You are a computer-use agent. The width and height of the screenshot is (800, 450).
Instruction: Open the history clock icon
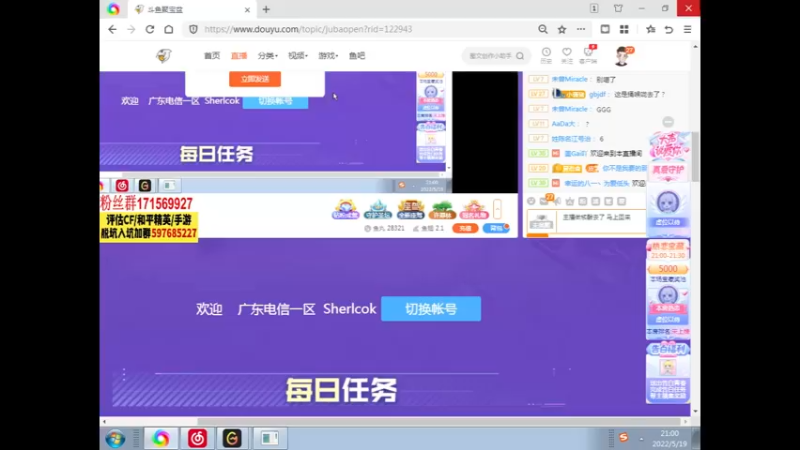pyautogui.click(x=546, y=55)
